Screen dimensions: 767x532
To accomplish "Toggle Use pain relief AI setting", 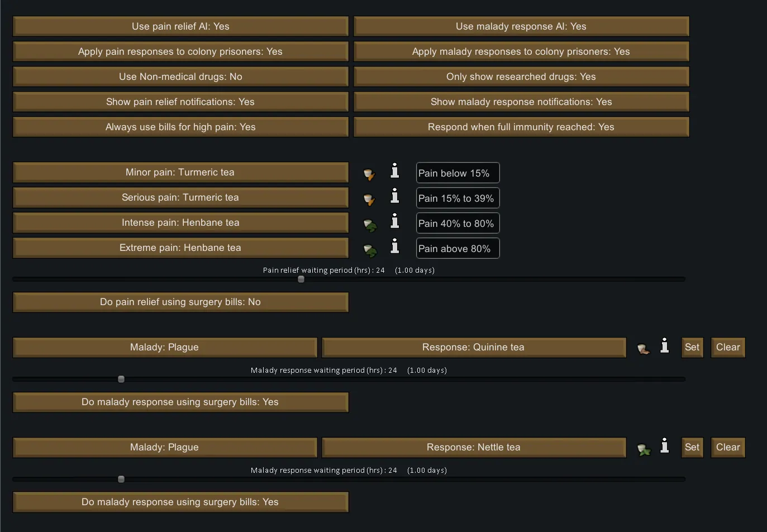I will (180, 26).
